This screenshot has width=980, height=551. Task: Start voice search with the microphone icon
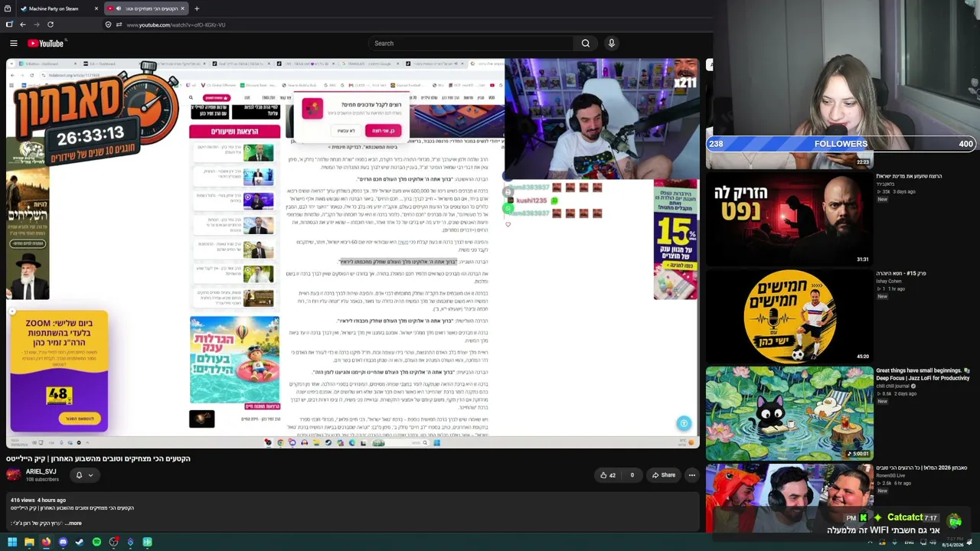612,44
